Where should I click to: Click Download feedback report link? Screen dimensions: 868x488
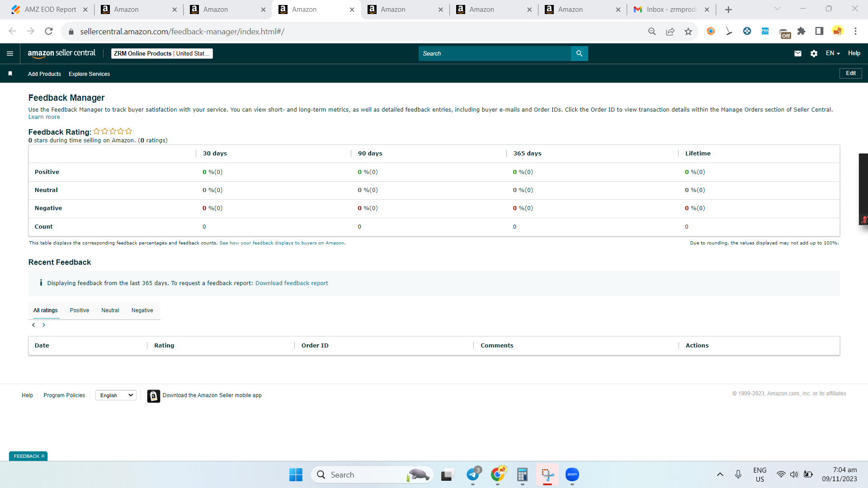point(292,283)
